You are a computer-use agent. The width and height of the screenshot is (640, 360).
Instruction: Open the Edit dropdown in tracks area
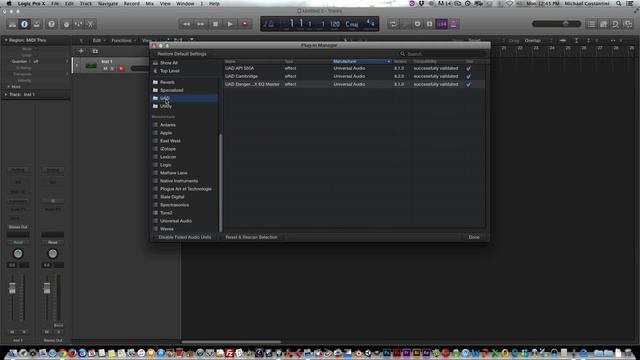point(99,40)
